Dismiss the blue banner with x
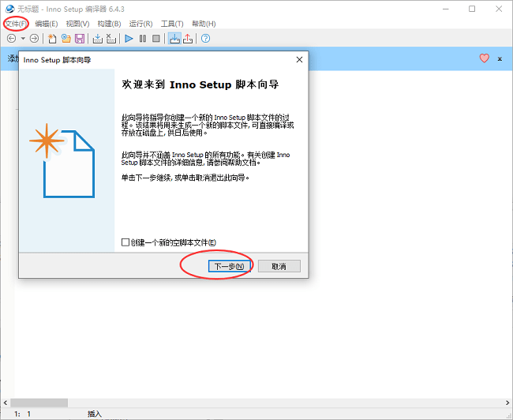Screen dimensions: 513x420 point(500,59)
